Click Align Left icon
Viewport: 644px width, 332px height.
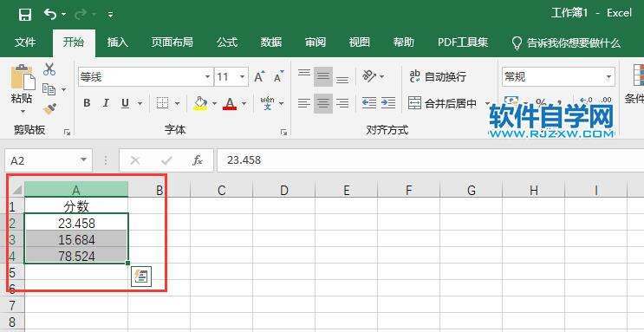click(304, 103)
